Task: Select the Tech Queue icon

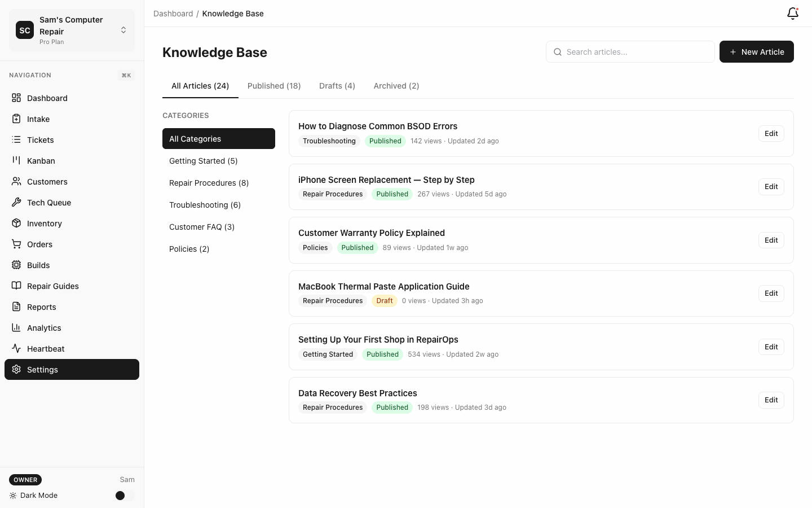Action: pyautogui.click(x=16, y=202)
